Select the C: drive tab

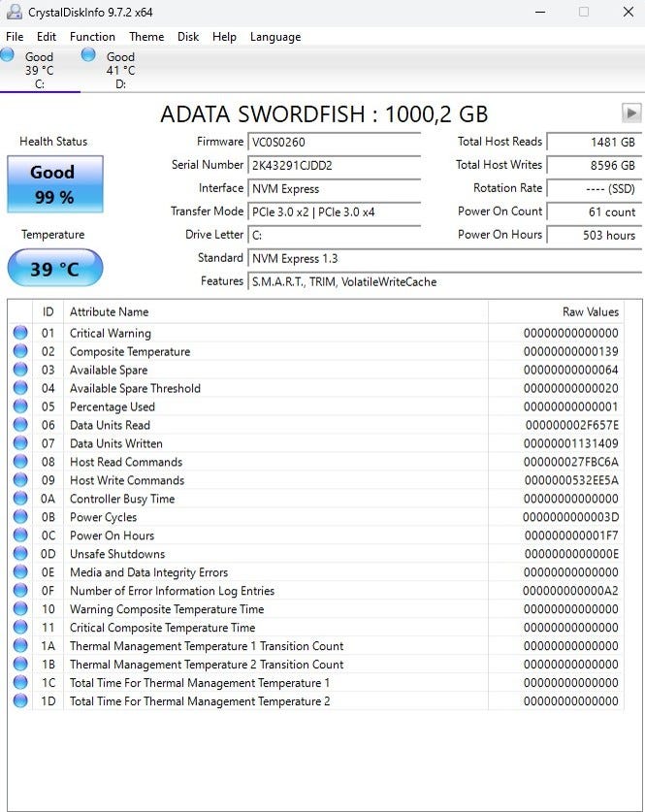pos(40,70)
